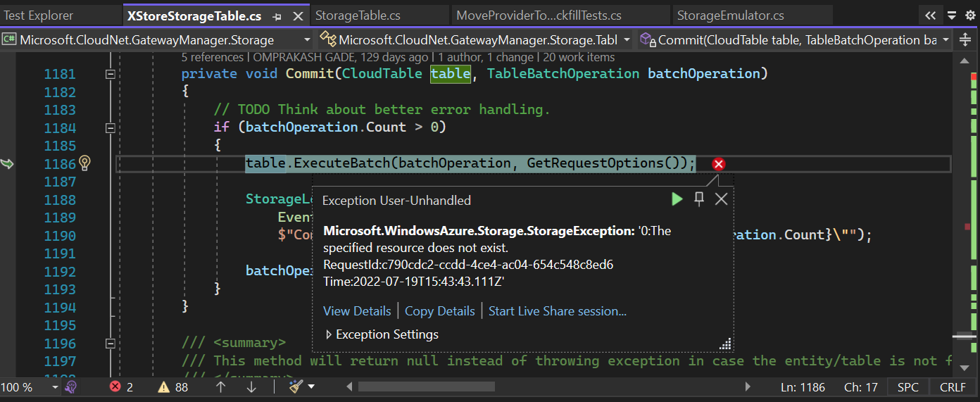
Task: Click the horizontal scrollbar left arrow
Action: 350,387
